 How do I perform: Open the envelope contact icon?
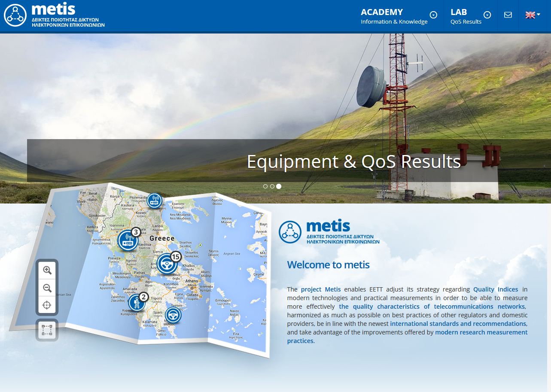click(x=508, y=15)
